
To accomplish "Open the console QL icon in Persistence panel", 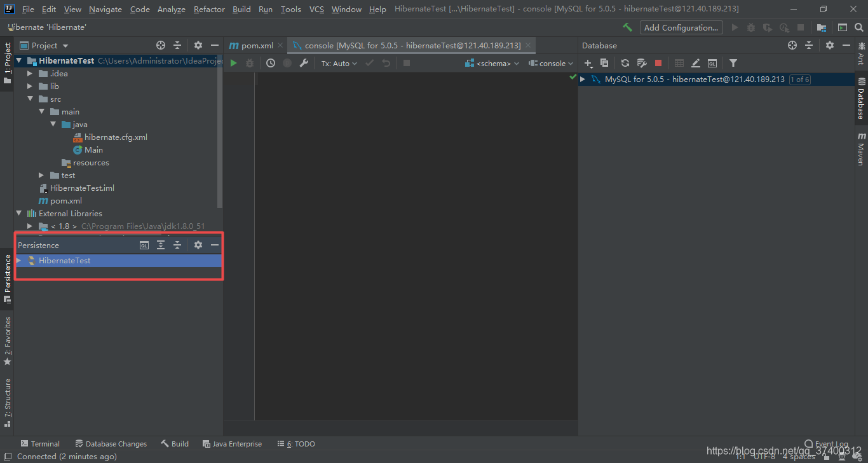I will point(144,245).
